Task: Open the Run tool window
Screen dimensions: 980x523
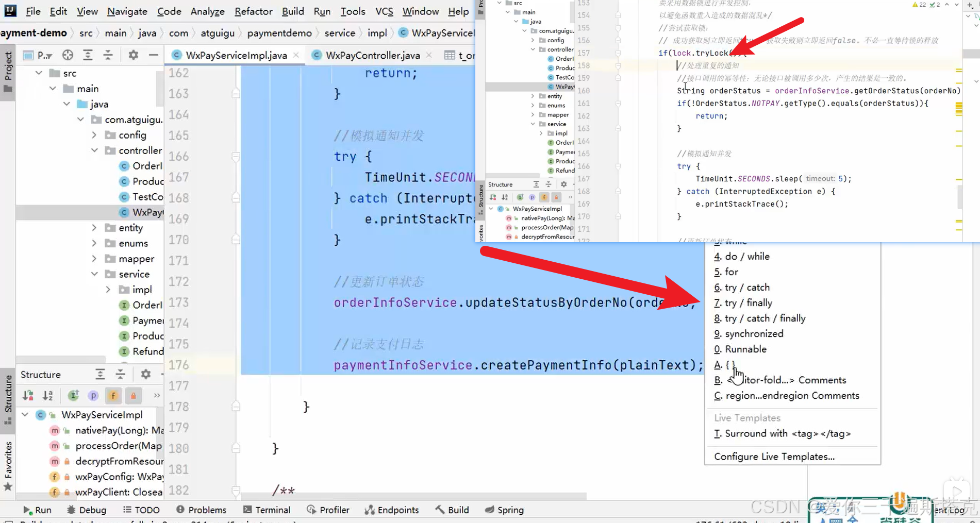Action: pyautogui.click(x=37, y=510)
